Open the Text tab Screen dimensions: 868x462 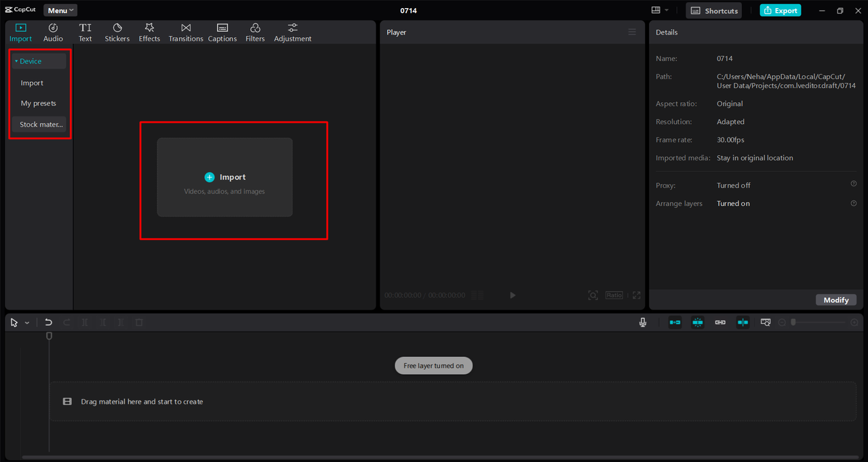coord(85,33)
